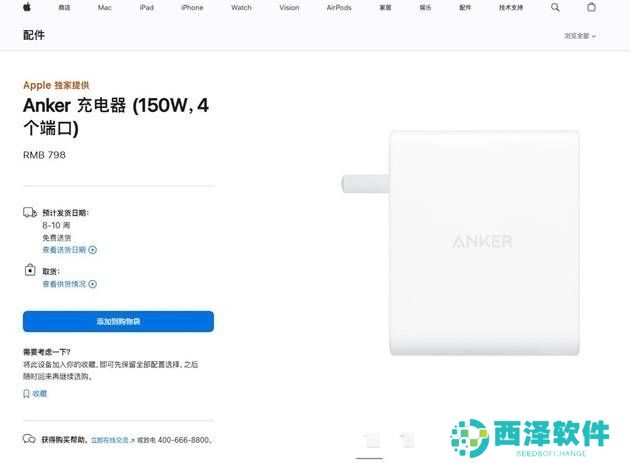Go to the AirPods navigation item
Screen dimensions: 630x464
pos(339,8)
